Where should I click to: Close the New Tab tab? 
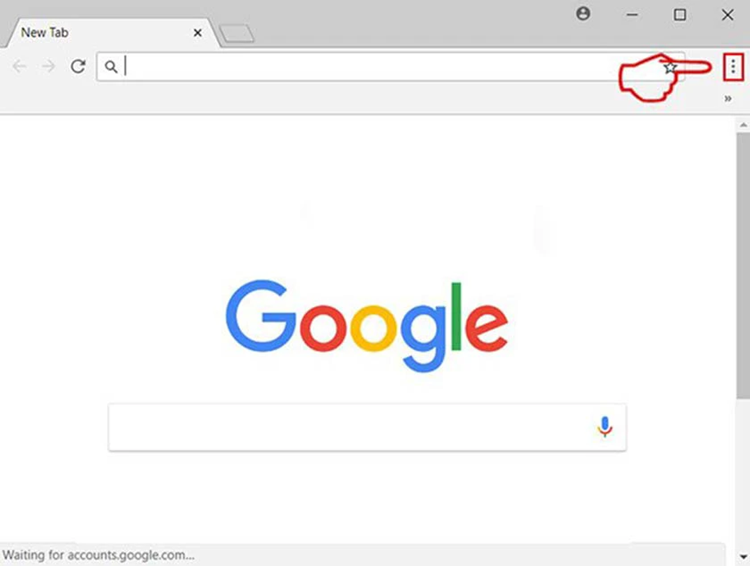coord(197,33)
